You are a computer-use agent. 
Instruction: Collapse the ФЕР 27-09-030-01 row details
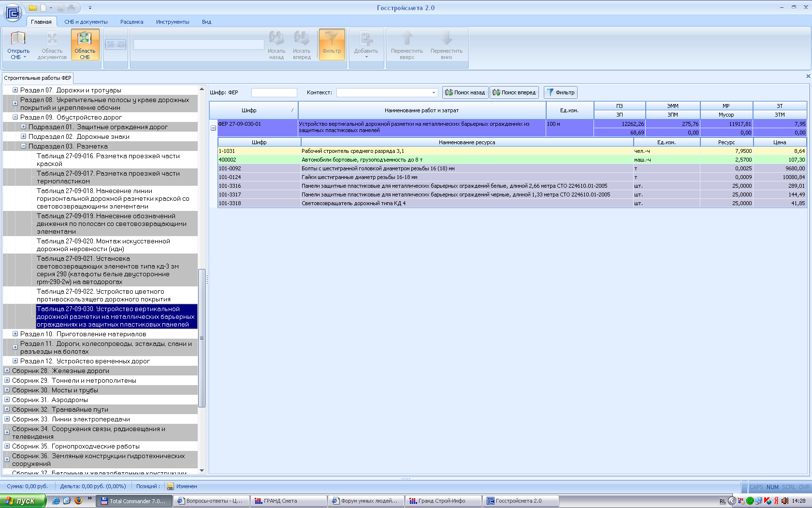coord(213,128)
